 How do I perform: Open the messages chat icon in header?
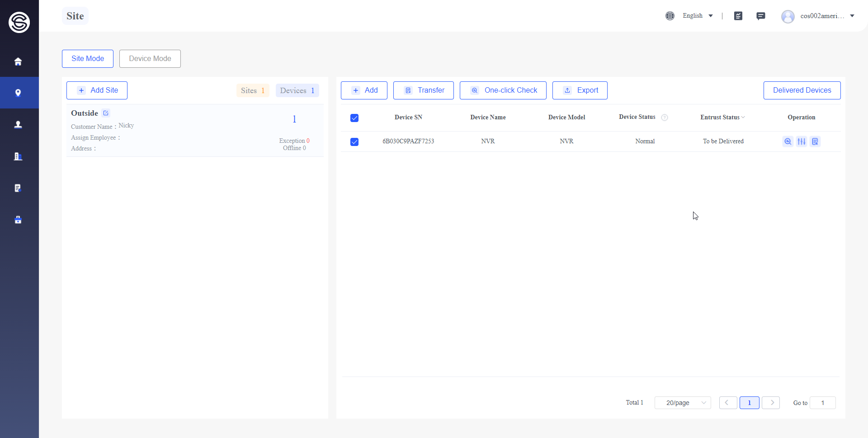tap(761, 16)
